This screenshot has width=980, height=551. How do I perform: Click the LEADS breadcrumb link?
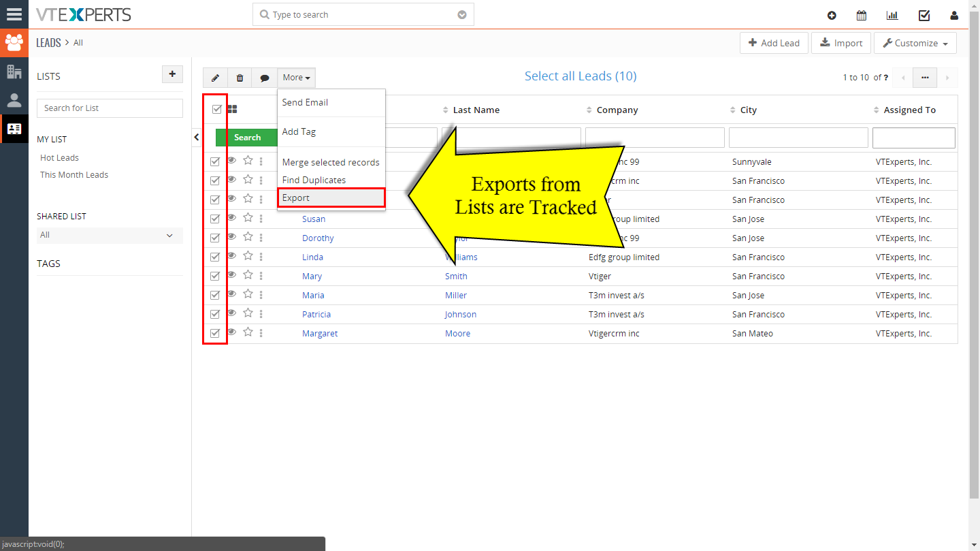[48, 43]
